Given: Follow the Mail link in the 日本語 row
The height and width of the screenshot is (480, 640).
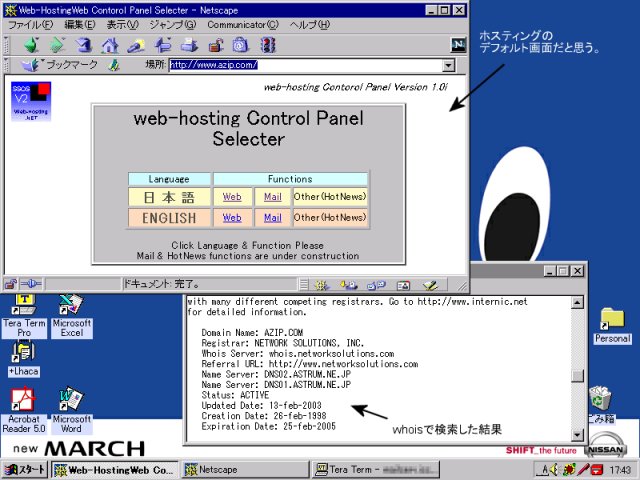Looking at the screenshot, I should 273,197.
